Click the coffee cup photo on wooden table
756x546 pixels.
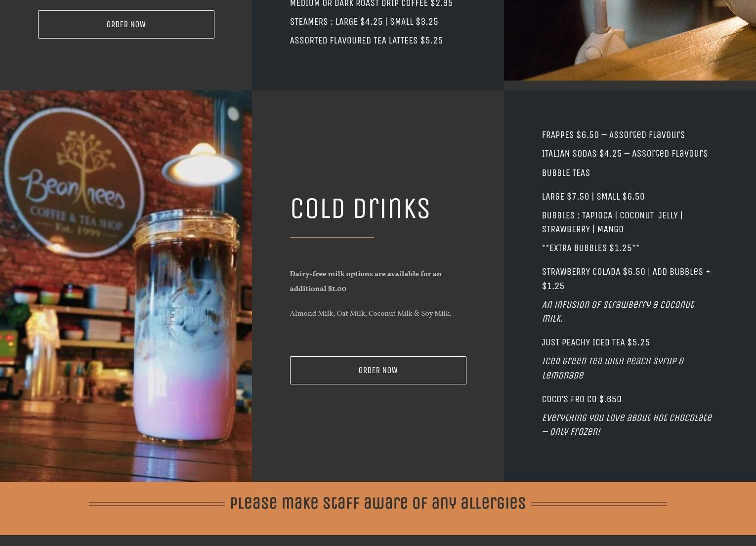coord(630,40)
